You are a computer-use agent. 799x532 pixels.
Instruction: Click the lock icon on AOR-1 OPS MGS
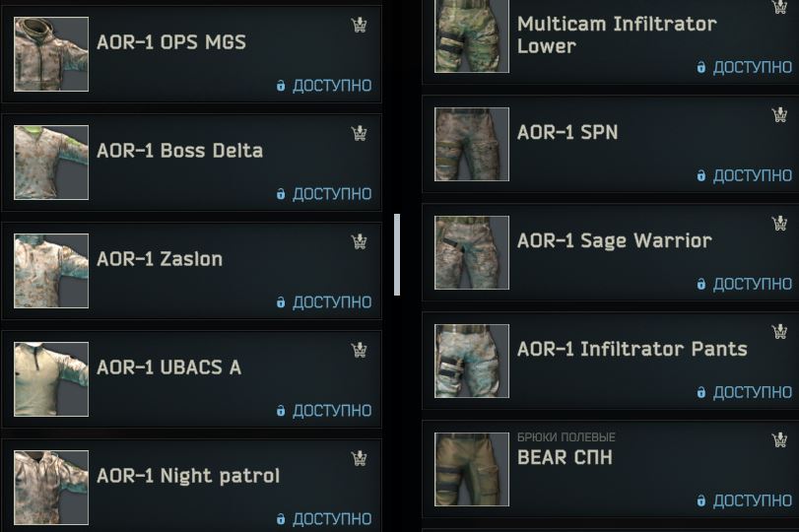tap(281, 86)
